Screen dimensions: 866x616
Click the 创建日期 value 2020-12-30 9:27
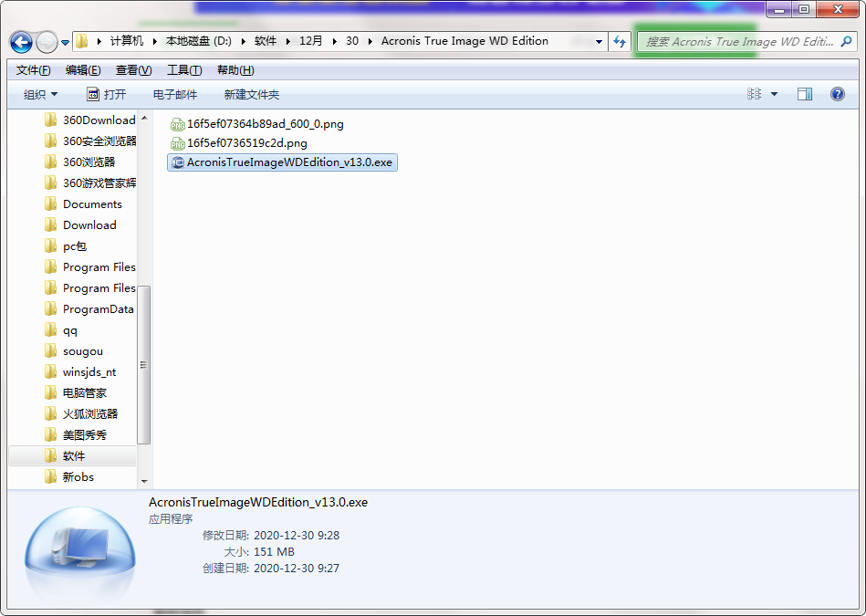pos(297,568)
